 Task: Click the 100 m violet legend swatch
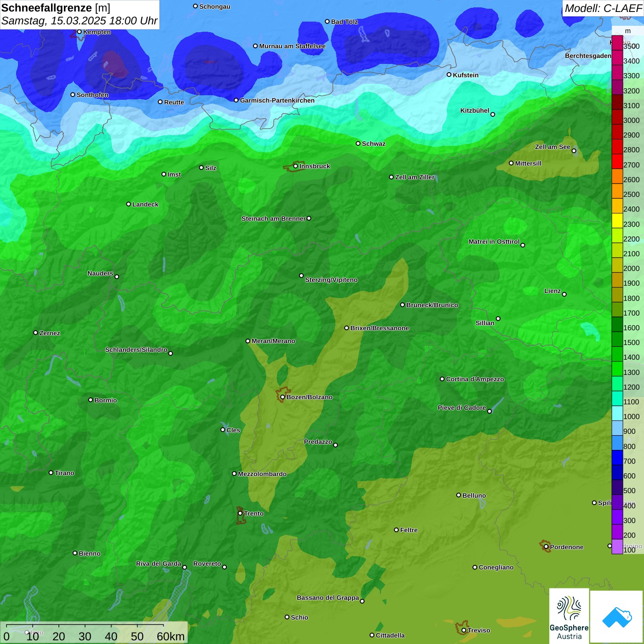pos(617,547)
